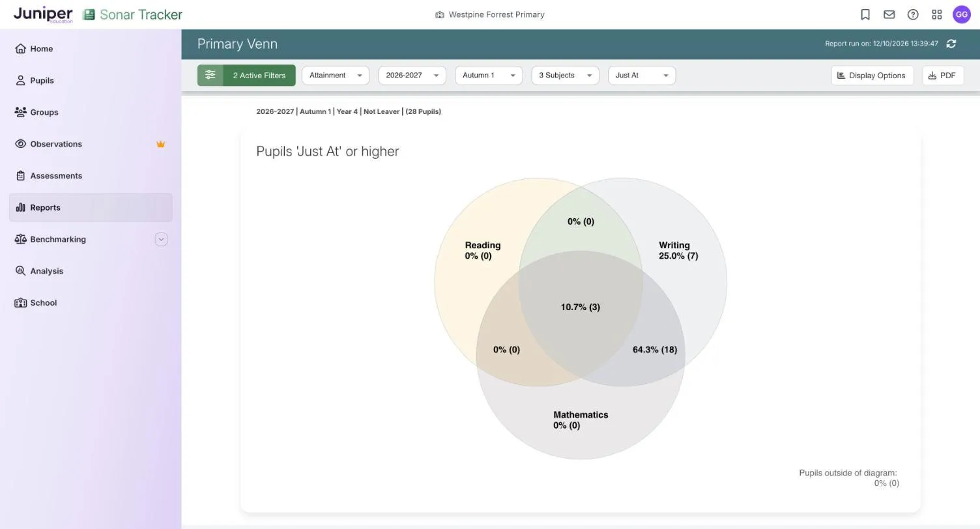980x529 pixels.
Task: Open Observations in the sidebar
Action: [91, 144]
